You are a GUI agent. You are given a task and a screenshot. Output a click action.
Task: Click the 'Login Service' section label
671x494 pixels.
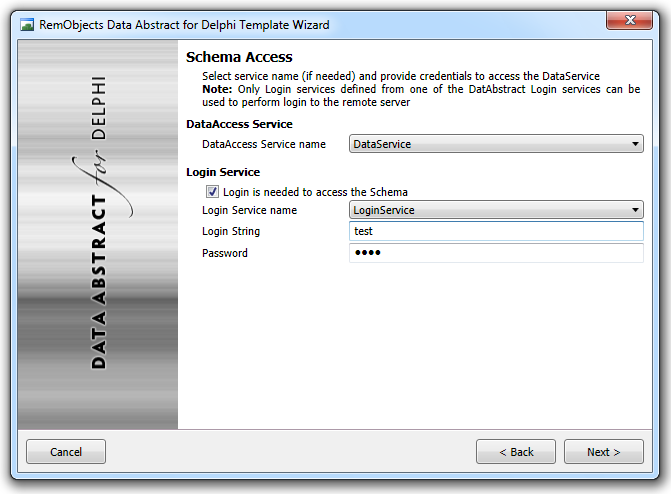223,172
